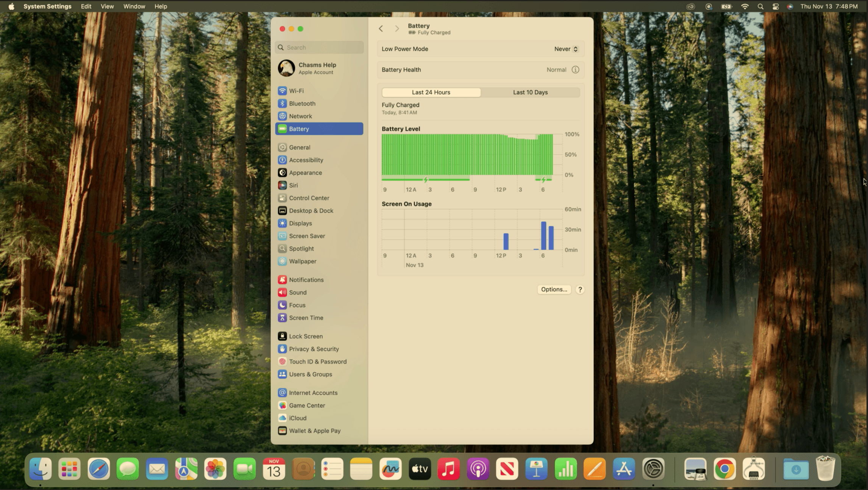Open Bluetooth settings in sidebar

coord(302,103)
